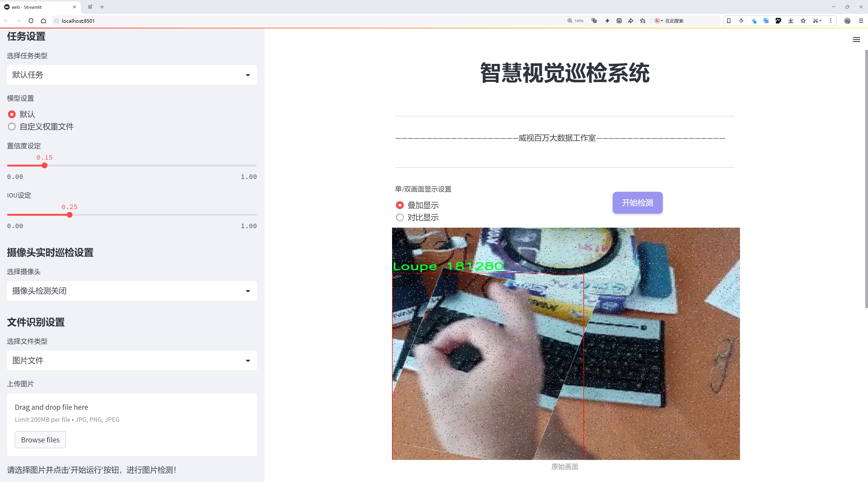Open the address bar translate icon
The height and width of the screenshot is (482, 868).
pyautogui.click(x=594, y=21)
